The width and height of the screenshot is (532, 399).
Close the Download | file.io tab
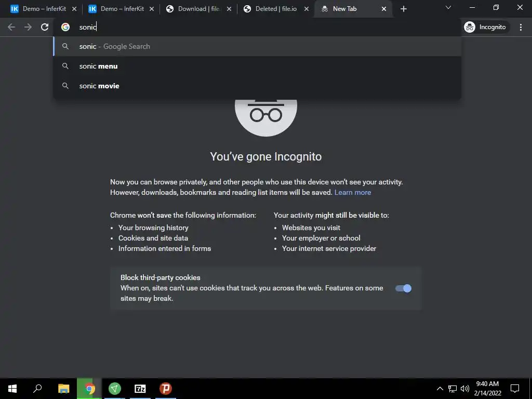[x=229, y=9]
